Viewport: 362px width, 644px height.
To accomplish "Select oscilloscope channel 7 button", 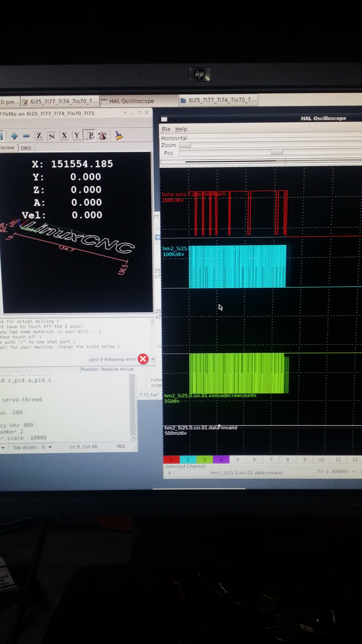I will pos(271,459).
